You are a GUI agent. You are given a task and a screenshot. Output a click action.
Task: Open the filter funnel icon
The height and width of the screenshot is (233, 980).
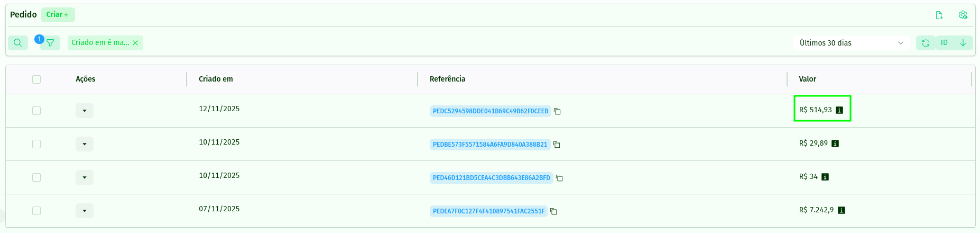50,43
